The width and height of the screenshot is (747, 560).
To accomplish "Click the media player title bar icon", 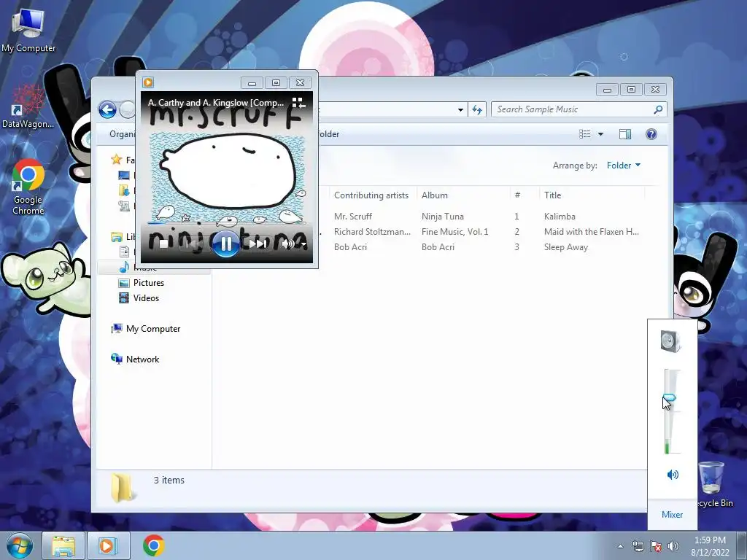I will tap(148, 82).
